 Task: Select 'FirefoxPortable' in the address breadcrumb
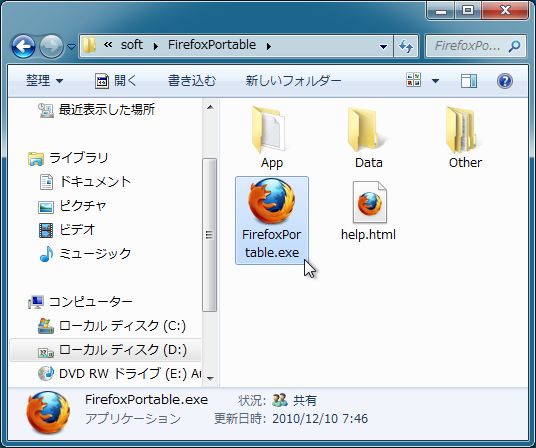[212, 45]
